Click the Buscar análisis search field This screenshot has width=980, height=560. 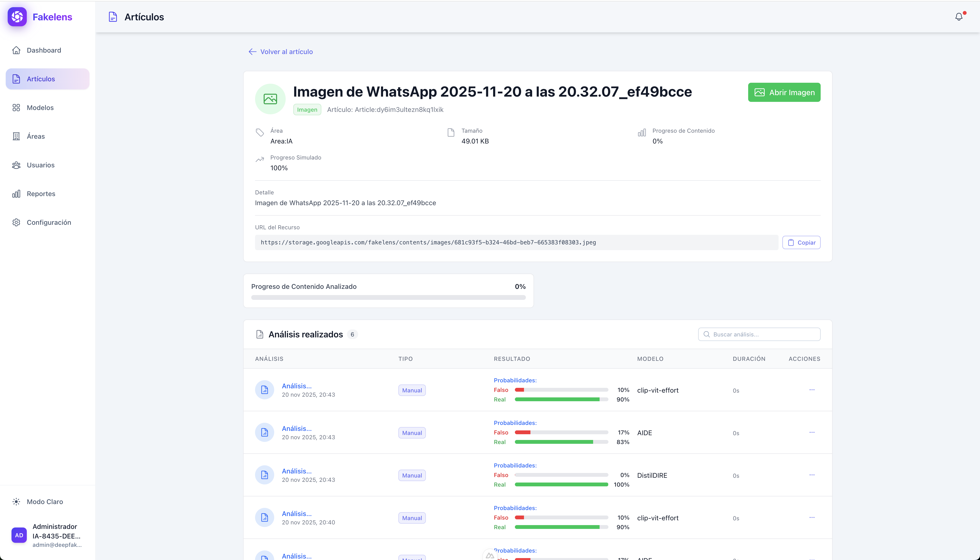pos(759,334)
